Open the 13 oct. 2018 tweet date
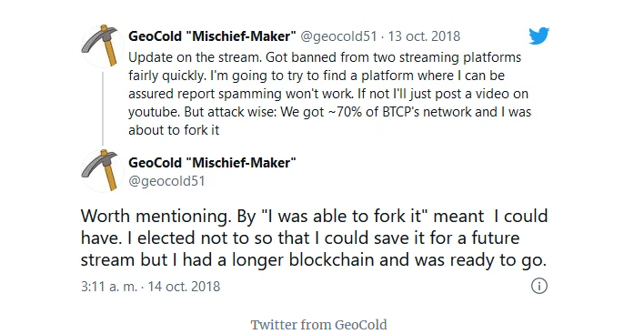The height and width of the screenshot is (334, 644). point(424,36)
